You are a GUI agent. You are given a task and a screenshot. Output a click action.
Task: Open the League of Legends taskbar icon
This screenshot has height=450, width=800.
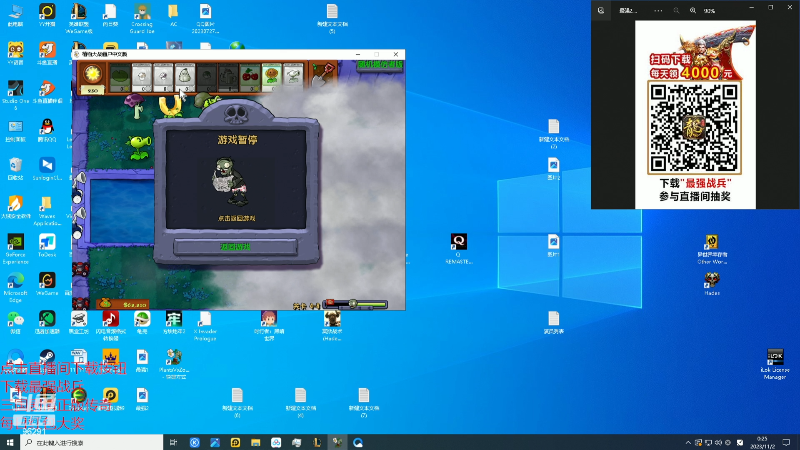click(317, 442)
